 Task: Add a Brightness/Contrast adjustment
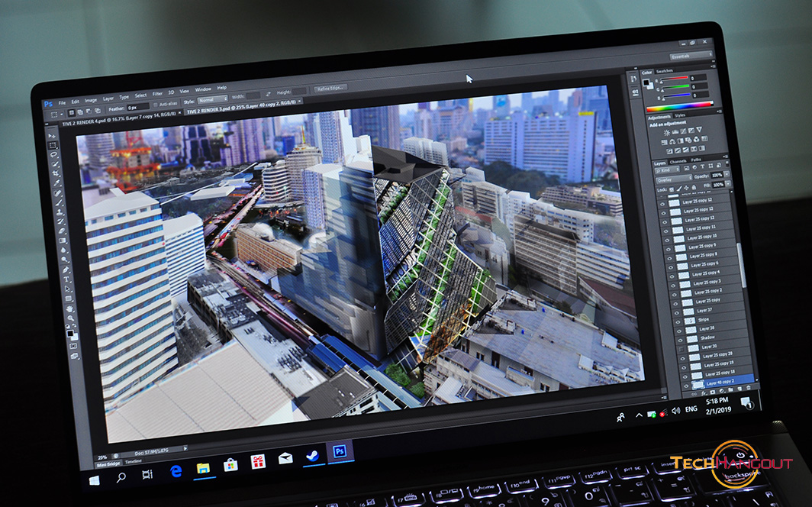tap(666, 133)
